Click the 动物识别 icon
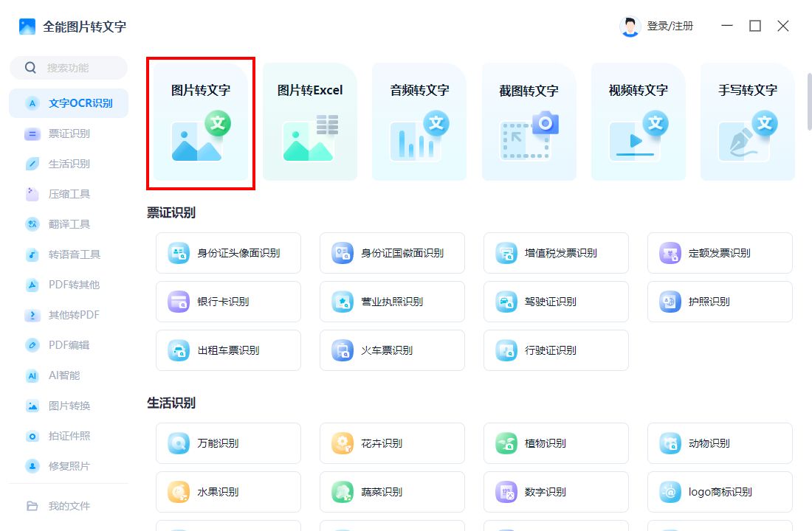Screen dimensions: 812x531 (x=670, y=443)
